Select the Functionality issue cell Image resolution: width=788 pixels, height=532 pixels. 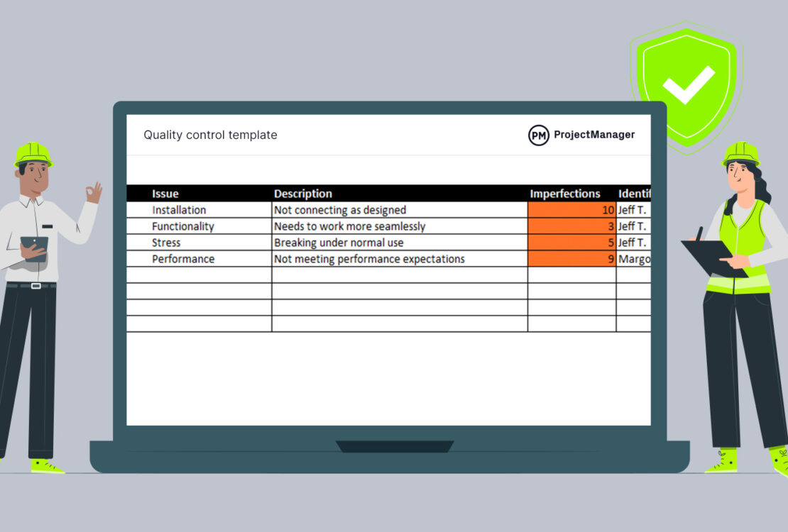tap(183, 226)
